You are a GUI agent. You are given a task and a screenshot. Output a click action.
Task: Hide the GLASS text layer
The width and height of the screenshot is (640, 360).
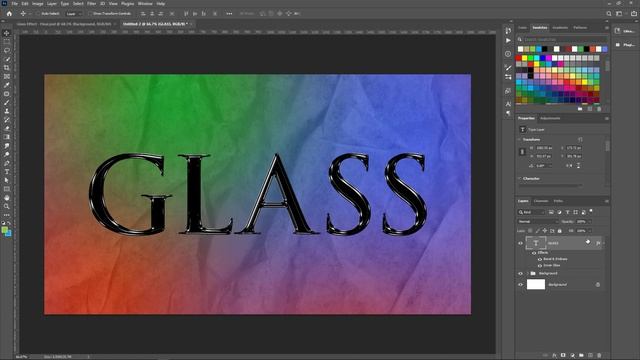(520, 243)
